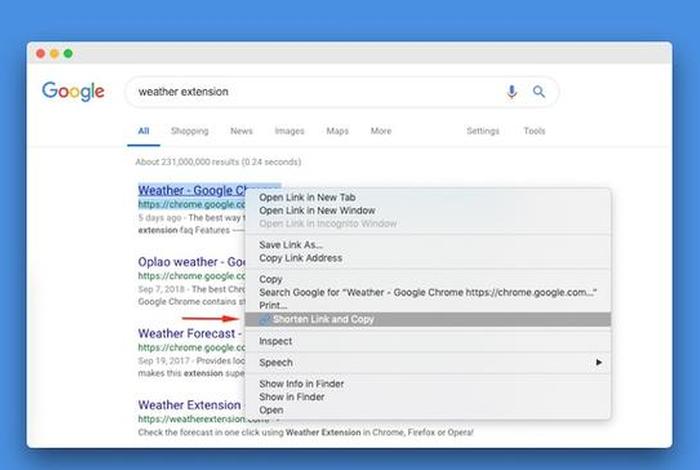
Task: Click the "5 days ago" result date
Action: [159, 217]
